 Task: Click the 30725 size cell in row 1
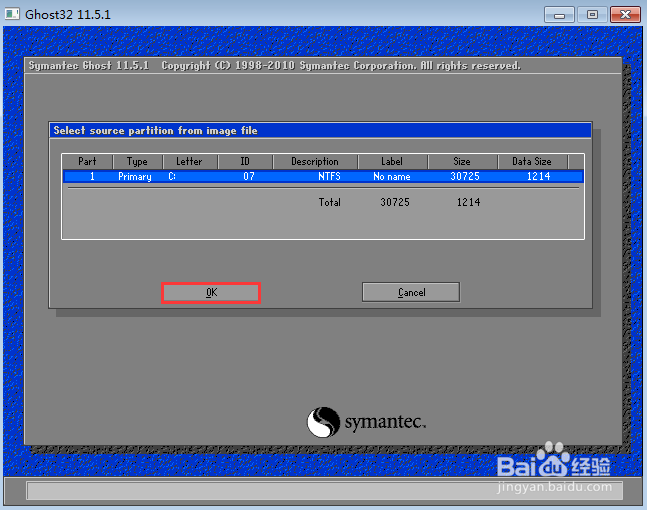click(465, 177)
